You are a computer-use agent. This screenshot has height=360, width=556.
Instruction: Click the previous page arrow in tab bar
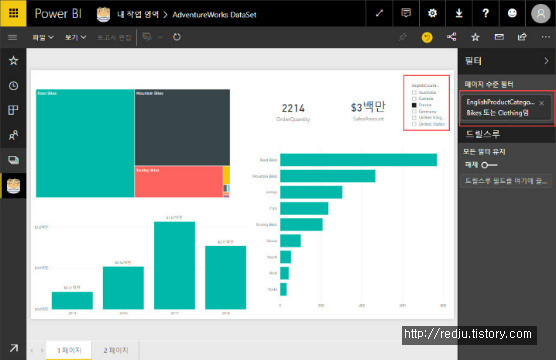pyautogui.click(x=32, y=350)
